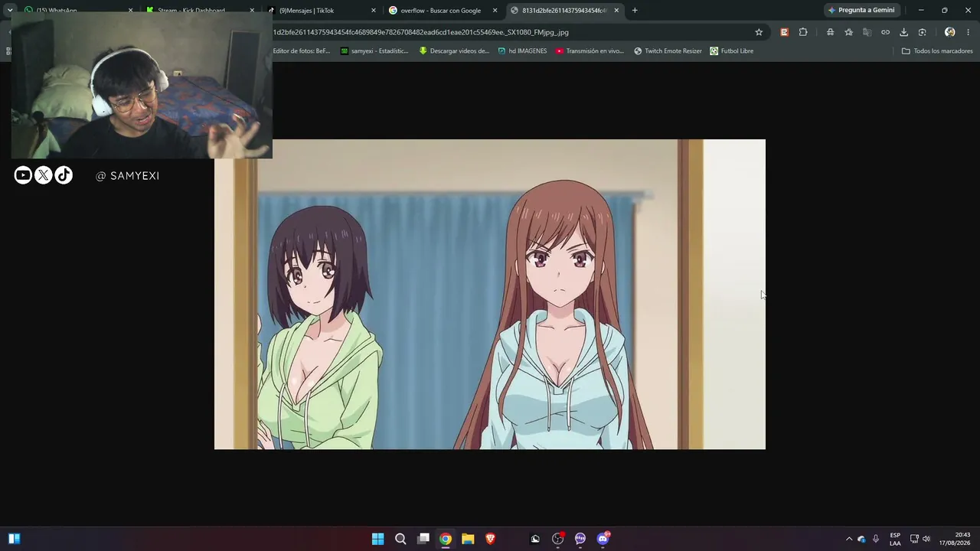Click the screenshot capture extension icon
Image resolution: width=980 pixels, height=551 pixels.
tap(922, 32)
